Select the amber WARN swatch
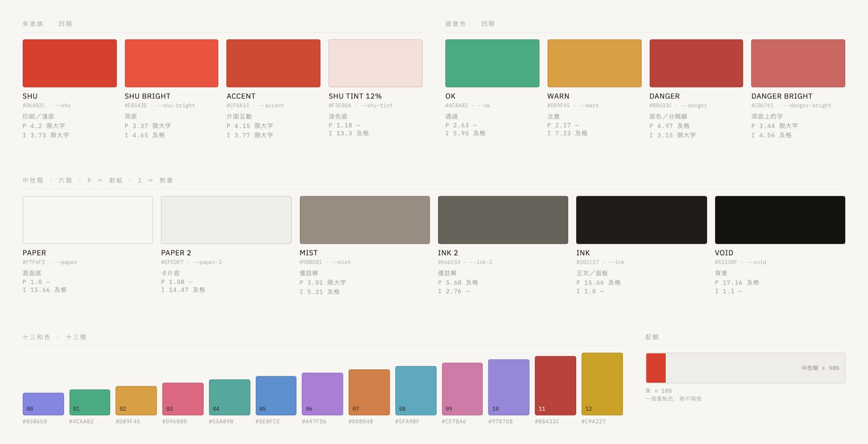Image resolution: width=868 pixels, height=444 pixels. click(594, 63)
